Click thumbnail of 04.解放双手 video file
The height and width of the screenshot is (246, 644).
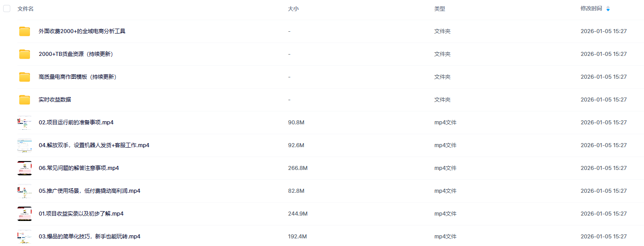point(25,145)
